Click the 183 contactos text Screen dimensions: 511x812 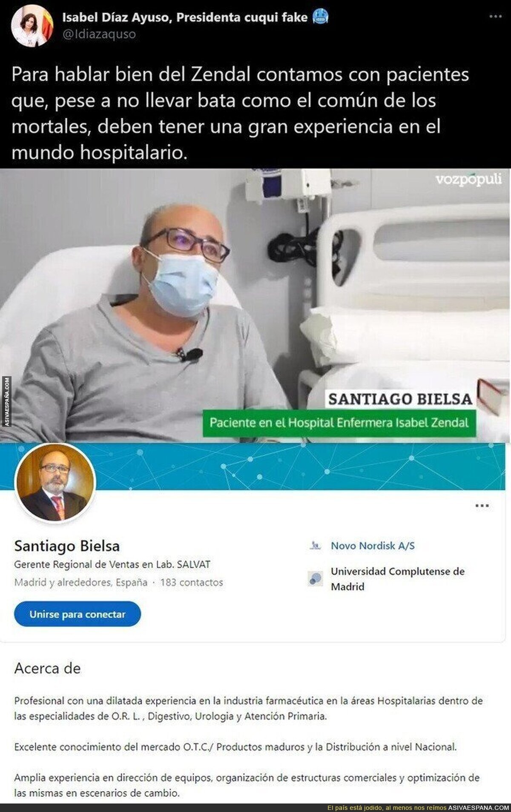[192, 582]
